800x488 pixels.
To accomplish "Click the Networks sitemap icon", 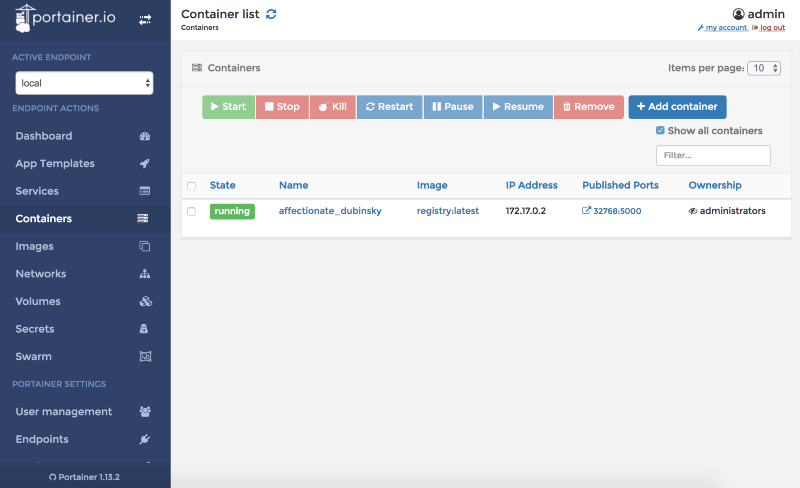I will click(145, 274).
